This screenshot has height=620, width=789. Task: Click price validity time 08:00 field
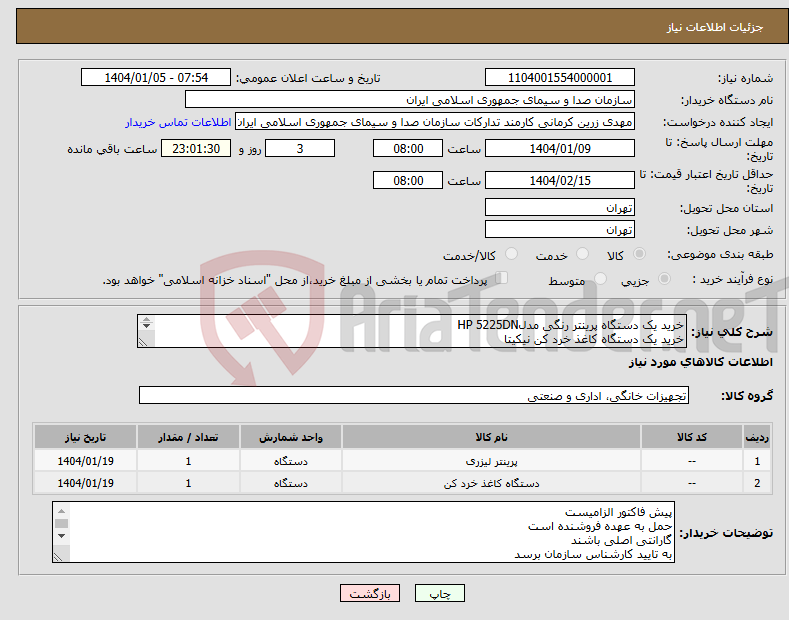pyautogui.click(x=408, y=180)
